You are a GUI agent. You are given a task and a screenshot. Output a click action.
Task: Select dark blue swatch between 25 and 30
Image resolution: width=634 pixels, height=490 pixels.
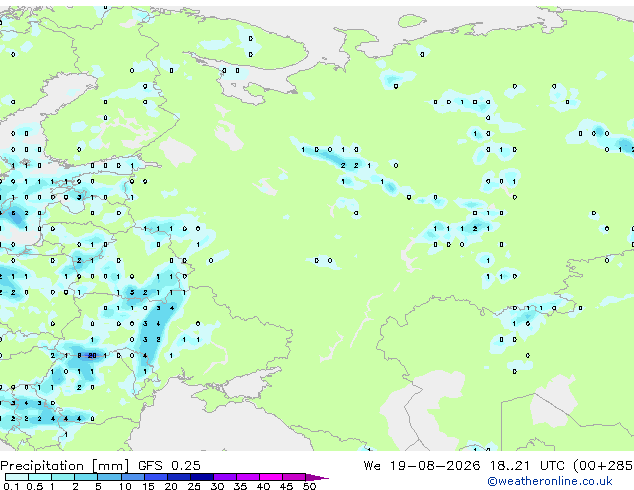pyautogui.click(x=201, y=477)
